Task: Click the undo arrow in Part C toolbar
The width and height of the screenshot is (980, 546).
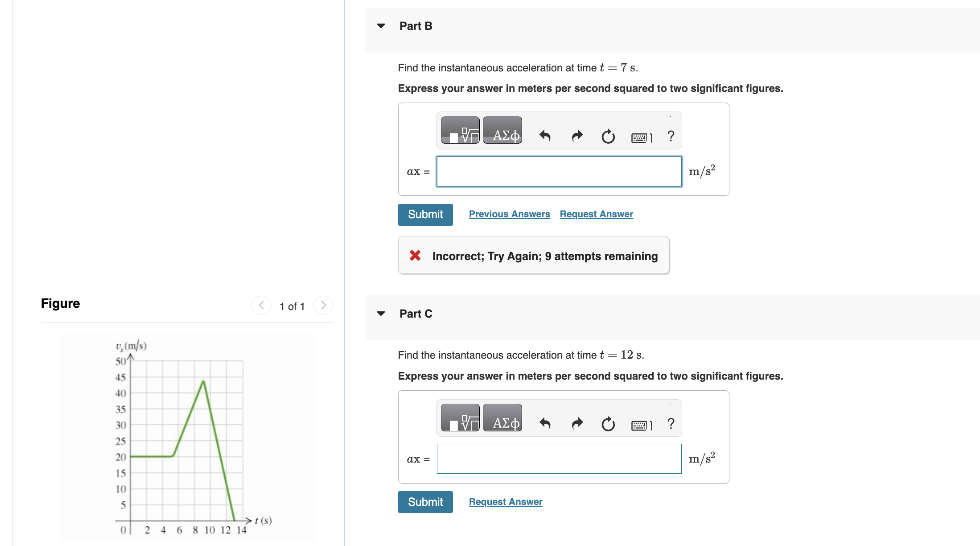Action: [545, 424]
